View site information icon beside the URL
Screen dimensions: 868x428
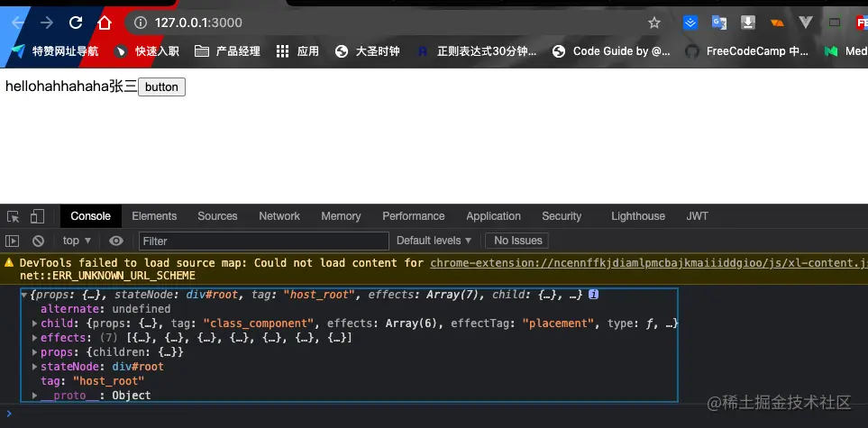pos(141,23)
